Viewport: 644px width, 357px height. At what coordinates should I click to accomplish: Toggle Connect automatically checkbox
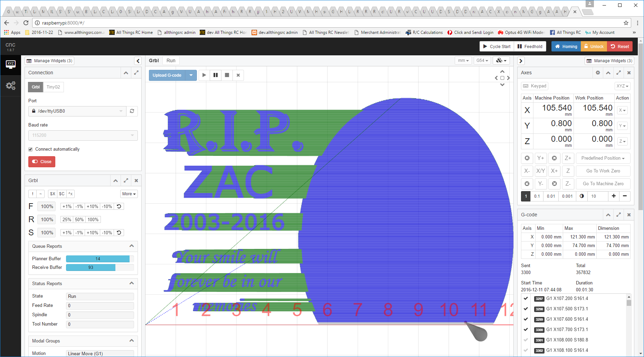point(31,149)
